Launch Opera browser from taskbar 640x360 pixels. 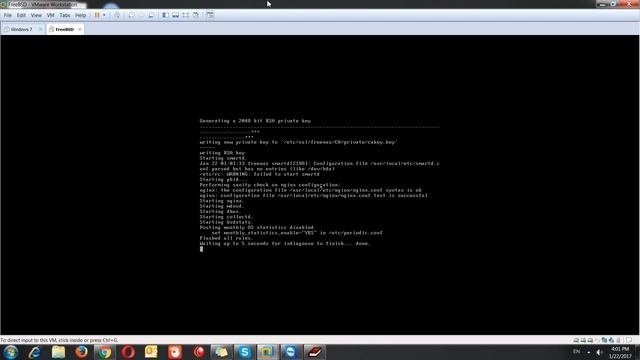coord(128,352)
